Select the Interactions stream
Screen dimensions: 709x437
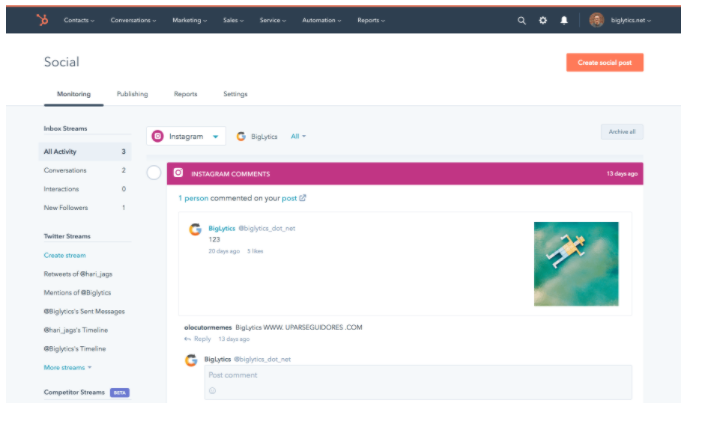click(x=85, y=189)
